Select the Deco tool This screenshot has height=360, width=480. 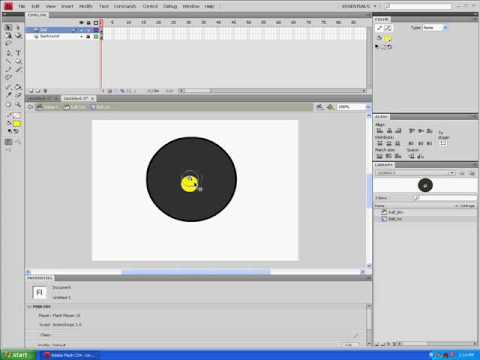point(9,77)
